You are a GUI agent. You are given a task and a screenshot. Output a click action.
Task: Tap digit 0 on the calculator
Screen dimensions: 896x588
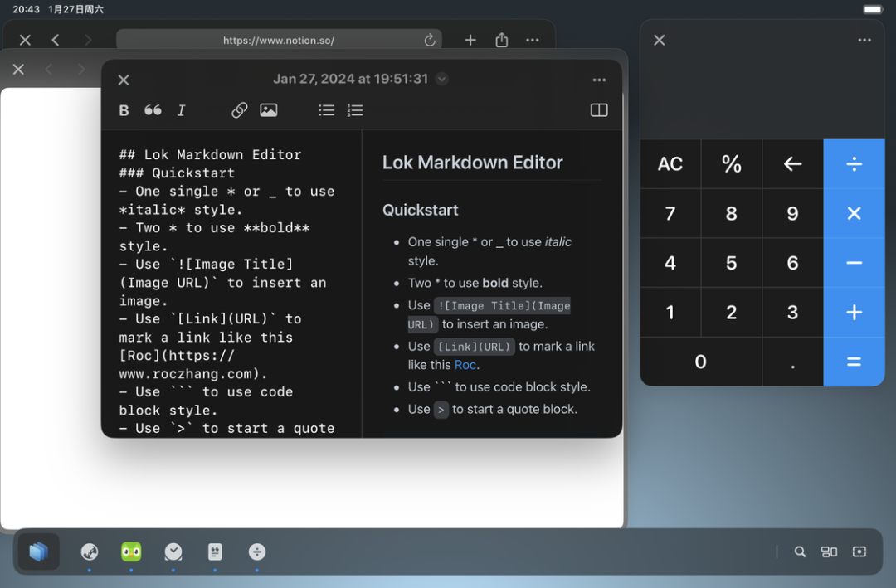pyautogui.click(x=700, y=362)
